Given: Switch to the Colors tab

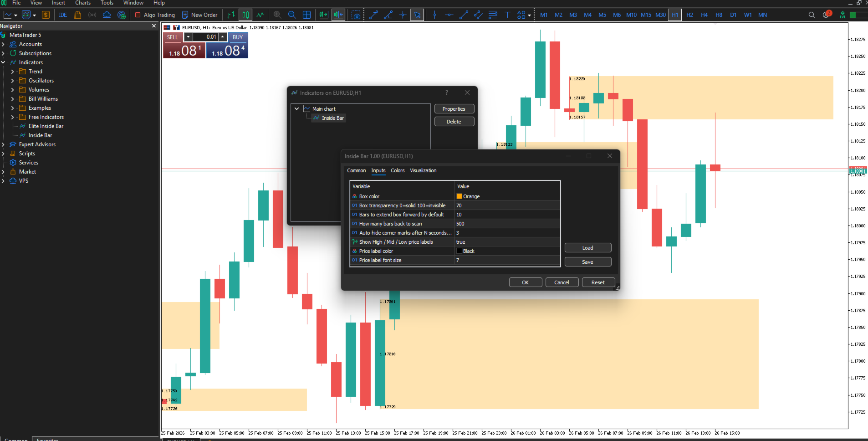Looking at the screenshot, I should pos(398,170).
